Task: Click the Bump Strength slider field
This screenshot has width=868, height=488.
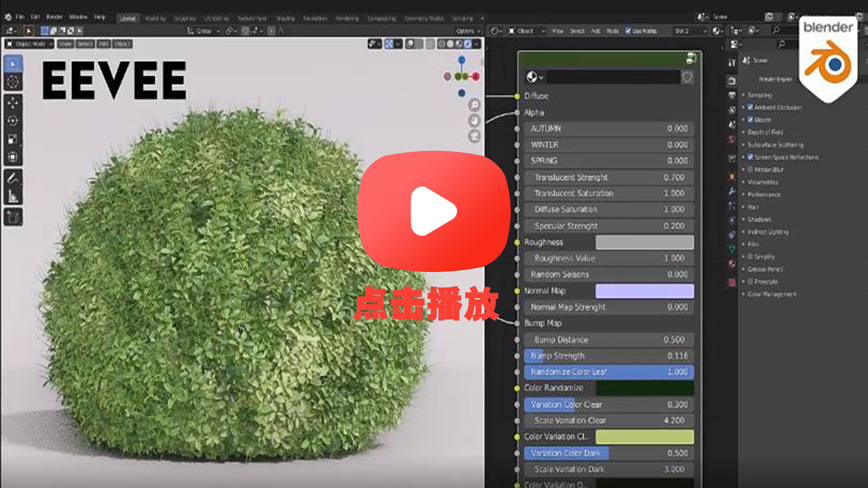Action: point(609,356)
